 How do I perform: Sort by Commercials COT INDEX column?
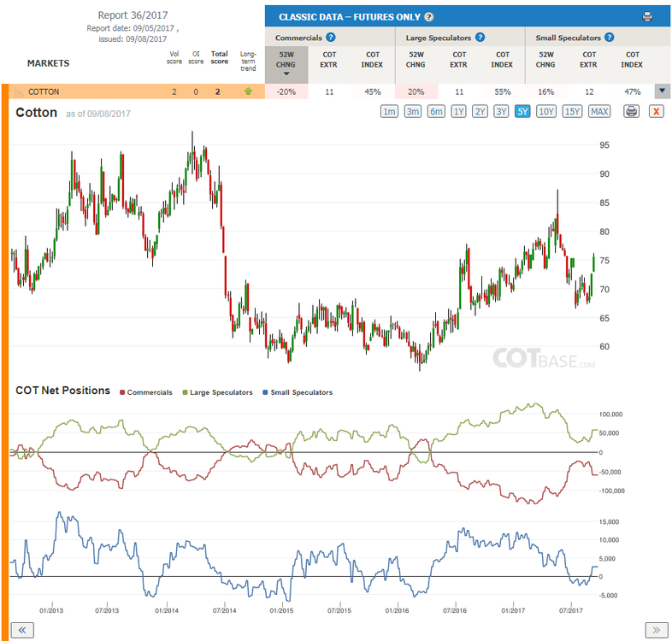[372, 60]
